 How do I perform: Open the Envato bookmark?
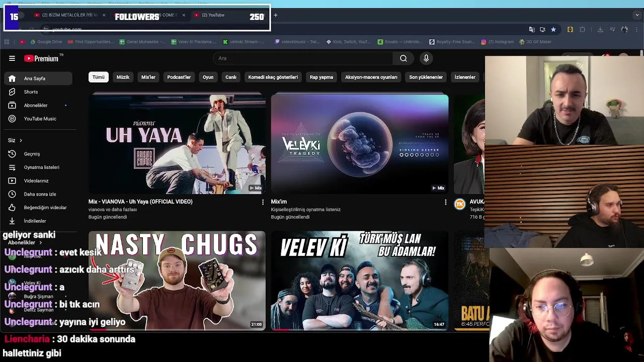pyautogui.click(x=400, y=42)
